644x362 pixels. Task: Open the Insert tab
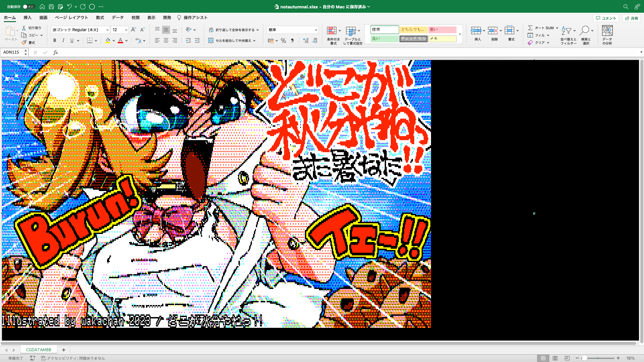click(x=28, y=18)
